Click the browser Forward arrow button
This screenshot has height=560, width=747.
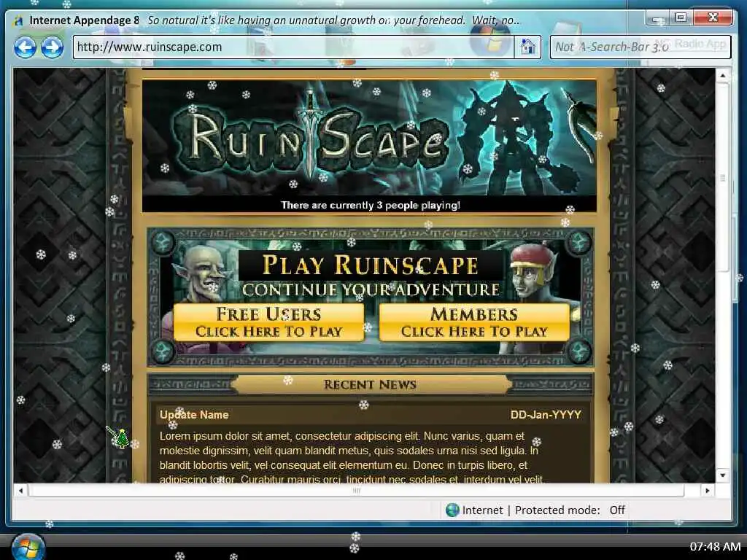53,47
